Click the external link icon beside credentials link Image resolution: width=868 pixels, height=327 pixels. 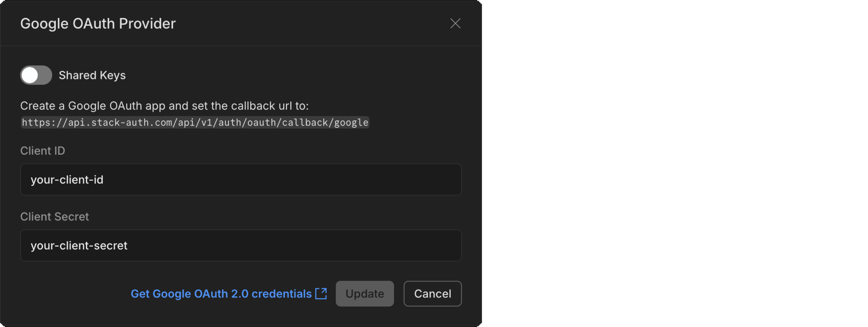[x=321, y=293]
